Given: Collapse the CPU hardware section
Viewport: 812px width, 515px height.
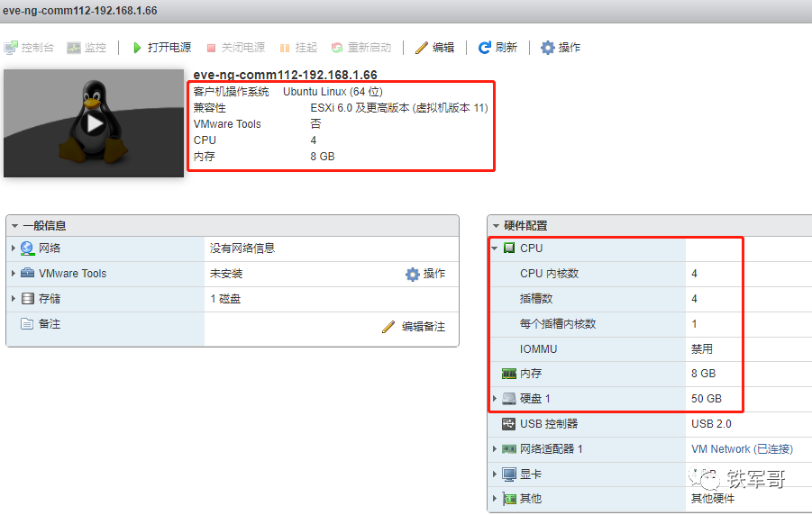Looking at the screenshot, I should [495, 248].
